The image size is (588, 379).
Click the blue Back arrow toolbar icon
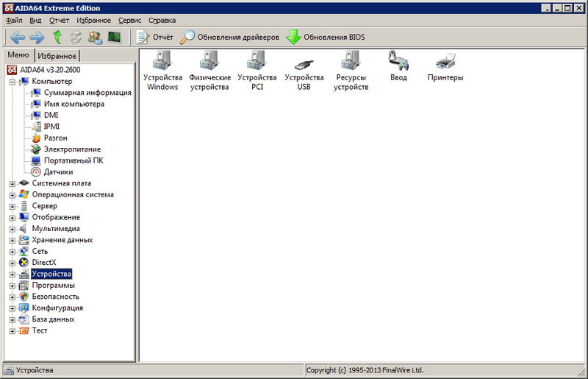[x=18, y=37]
